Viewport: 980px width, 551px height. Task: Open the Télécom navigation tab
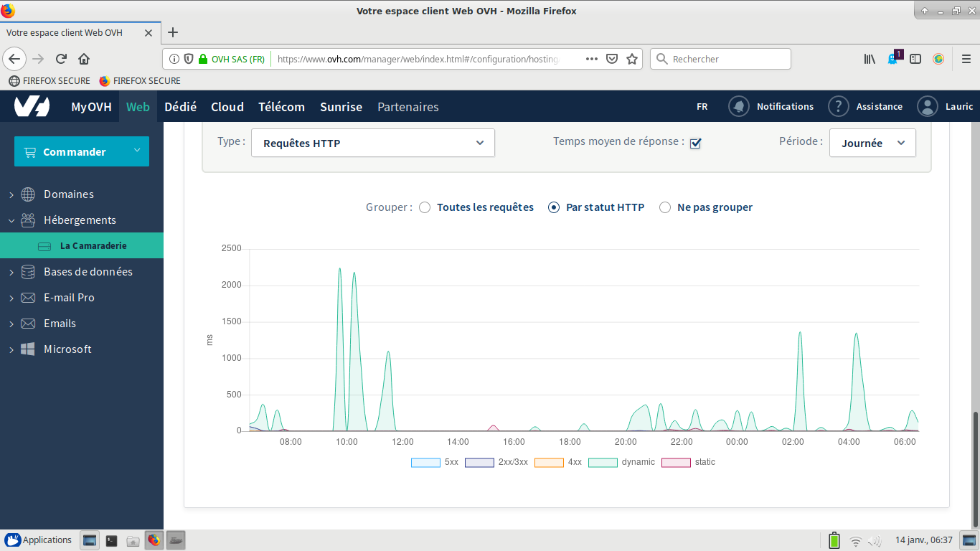pyautogui.click(x=281, y=107)
